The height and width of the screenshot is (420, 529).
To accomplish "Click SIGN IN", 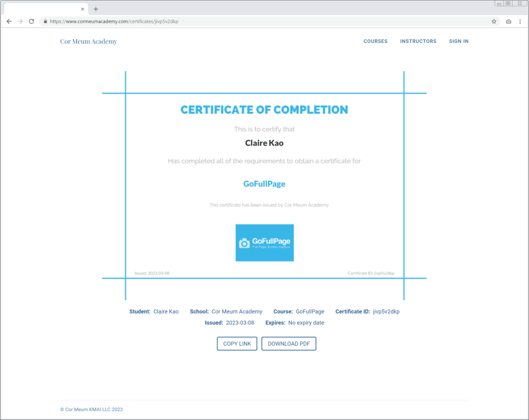I will click(459, 41).
